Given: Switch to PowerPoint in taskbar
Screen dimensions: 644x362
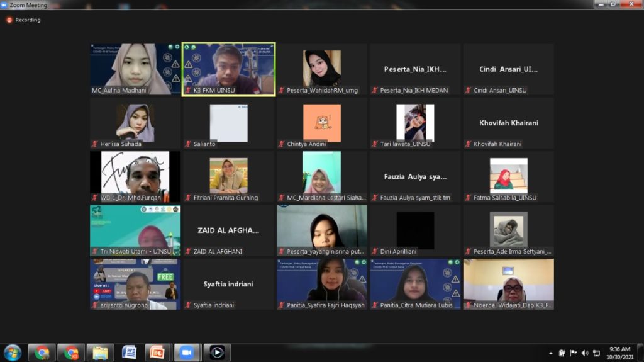Looking at the screenshot, I should pos(158,352).
